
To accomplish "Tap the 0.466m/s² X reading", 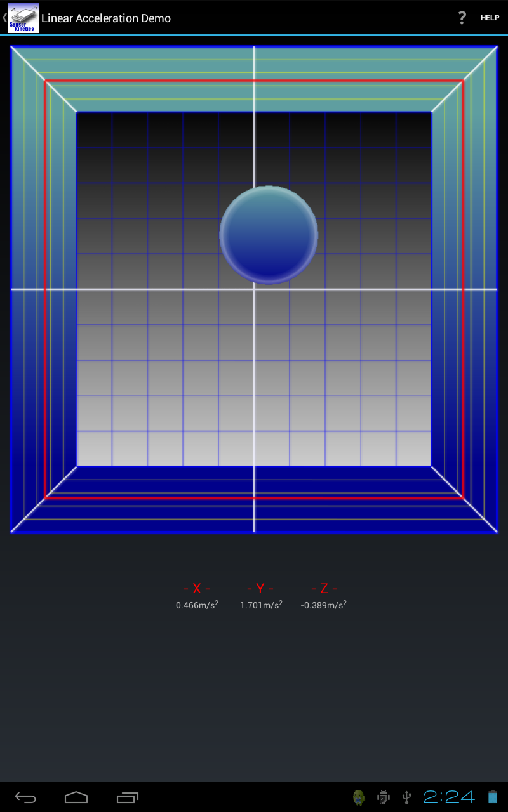I will coord(197,605).
